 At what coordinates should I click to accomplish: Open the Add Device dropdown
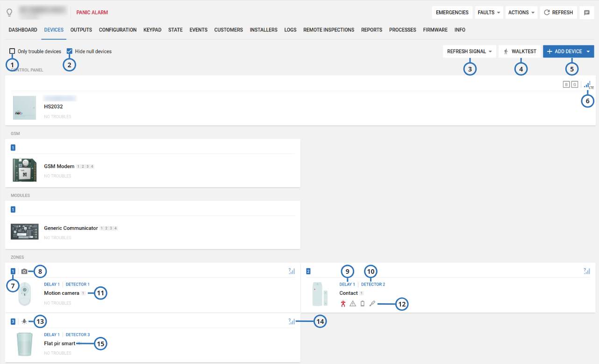pyautogui.click(x=568, y=51)
